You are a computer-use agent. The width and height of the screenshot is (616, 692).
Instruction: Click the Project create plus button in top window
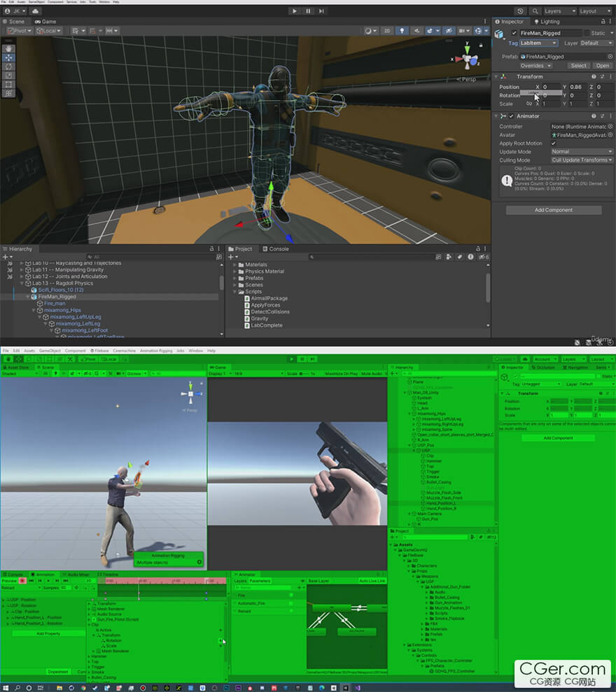pyautogui.click(x=232, y=257)
